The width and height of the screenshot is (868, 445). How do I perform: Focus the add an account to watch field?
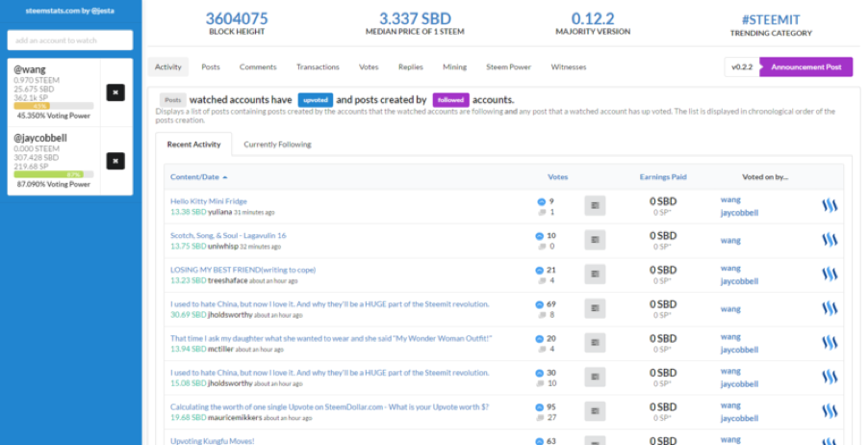69,40
